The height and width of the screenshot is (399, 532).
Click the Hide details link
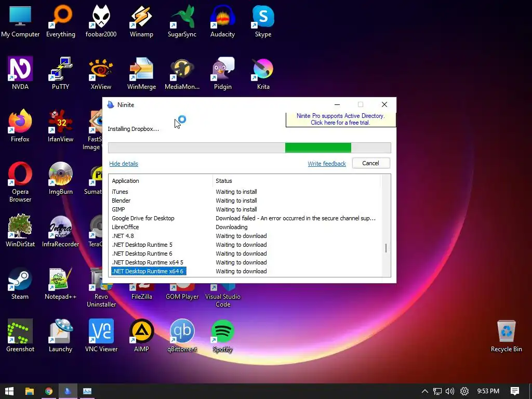(124, 164)
